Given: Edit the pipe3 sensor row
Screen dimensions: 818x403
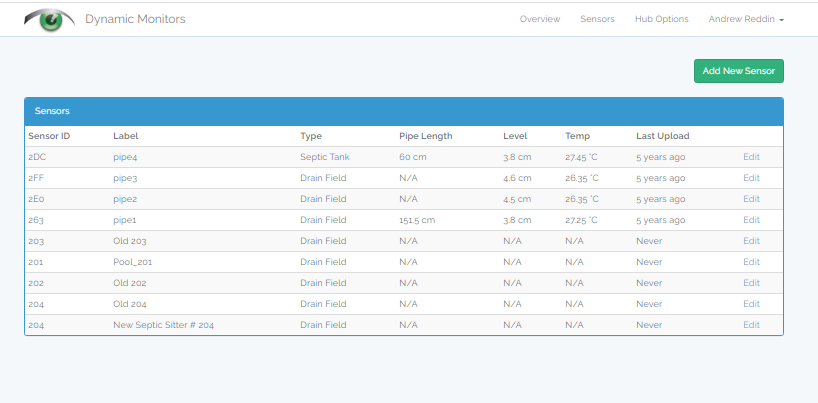Looking at the screenshot, I should point(751,178).
